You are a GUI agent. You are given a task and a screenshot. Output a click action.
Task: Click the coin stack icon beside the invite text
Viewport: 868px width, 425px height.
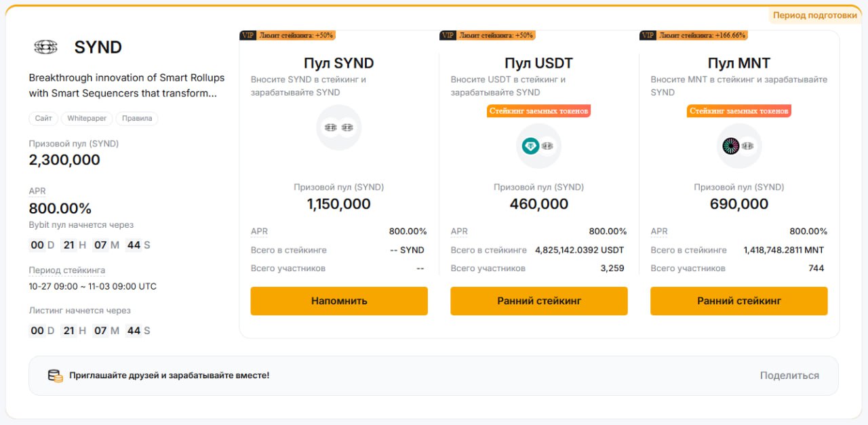pyautogui.click(x=54, y=375)
